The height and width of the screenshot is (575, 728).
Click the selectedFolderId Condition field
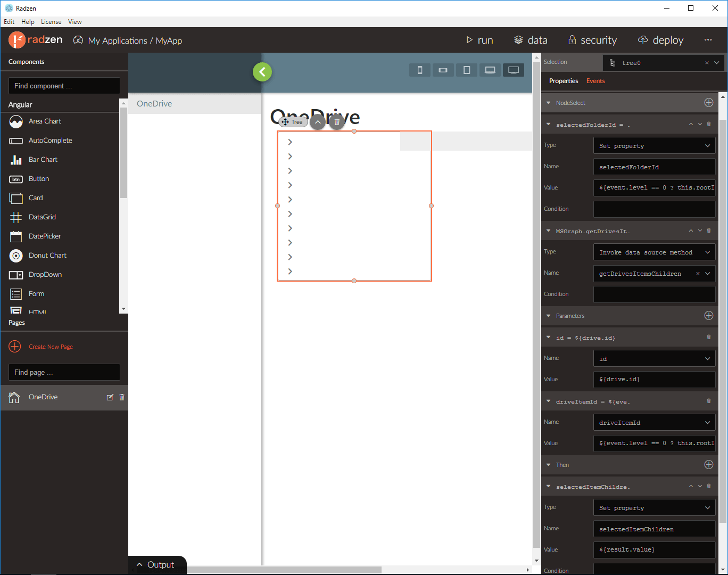(x=655, y=209)
